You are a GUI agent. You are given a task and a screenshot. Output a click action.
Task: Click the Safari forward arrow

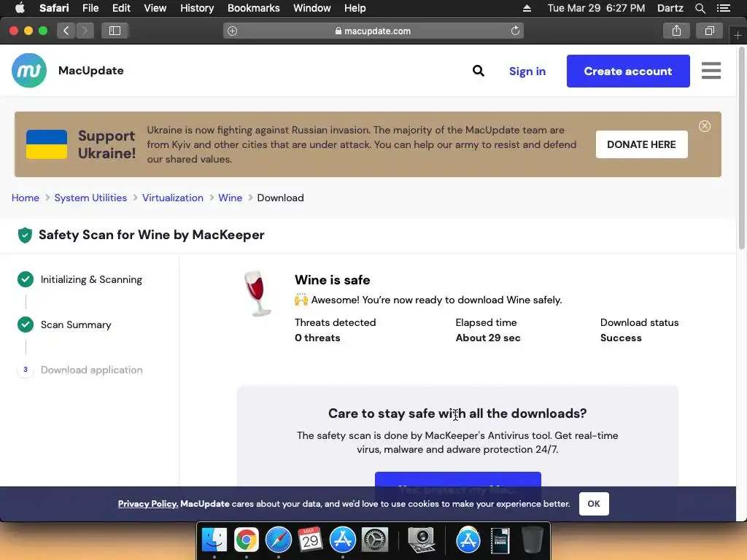85,31
